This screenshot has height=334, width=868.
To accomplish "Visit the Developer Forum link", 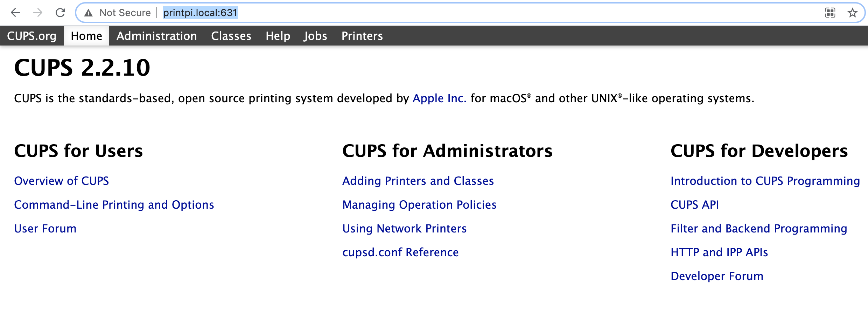I will [x=717, y=276].
